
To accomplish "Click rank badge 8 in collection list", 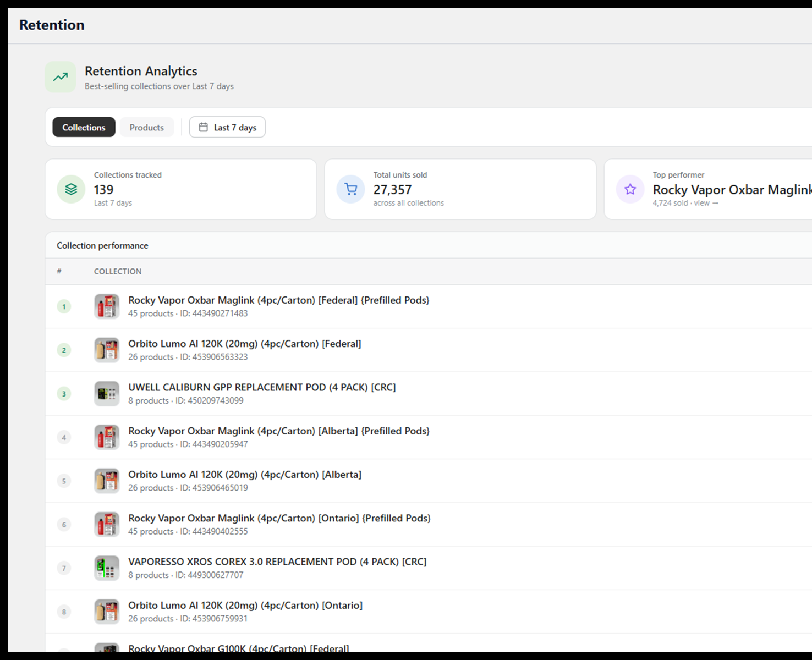I will click(x=64, y=612).
